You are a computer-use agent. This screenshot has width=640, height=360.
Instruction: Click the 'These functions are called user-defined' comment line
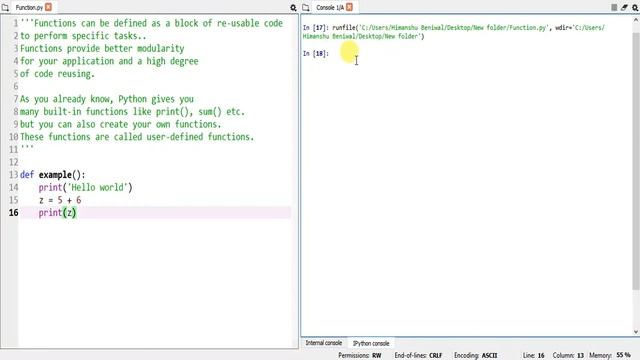coord(137,137)
